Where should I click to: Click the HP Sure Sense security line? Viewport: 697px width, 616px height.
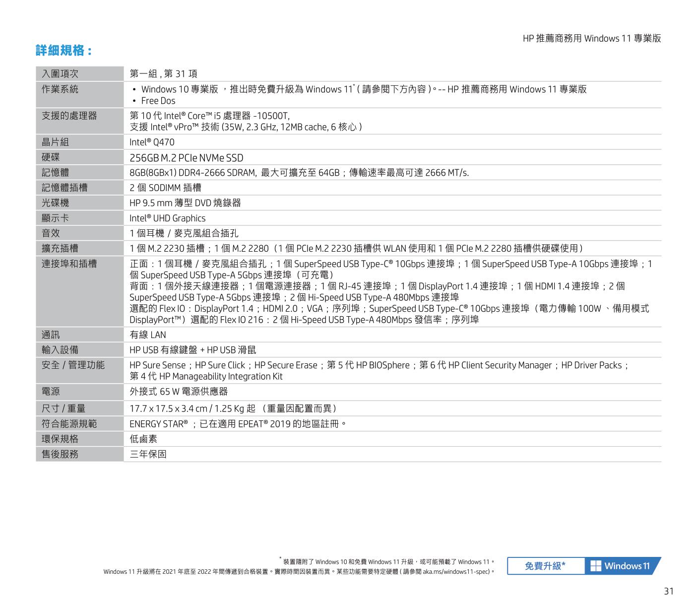point(380,365)
